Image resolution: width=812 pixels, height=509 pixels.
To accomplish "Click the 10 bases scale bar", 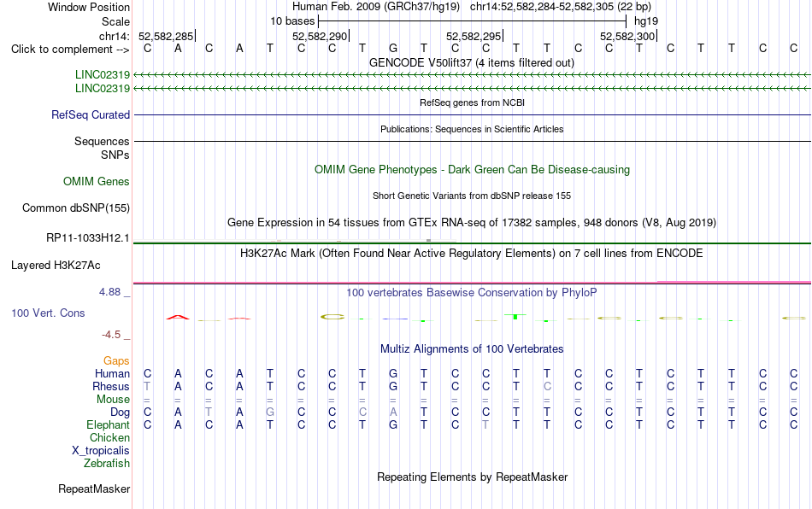I will [x=473, y=21].
